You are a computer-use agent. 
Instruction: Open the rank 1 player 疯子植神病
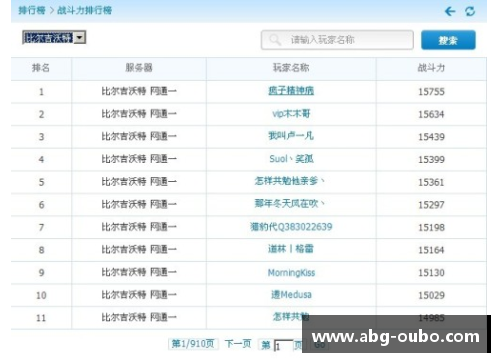click(291, 91)
